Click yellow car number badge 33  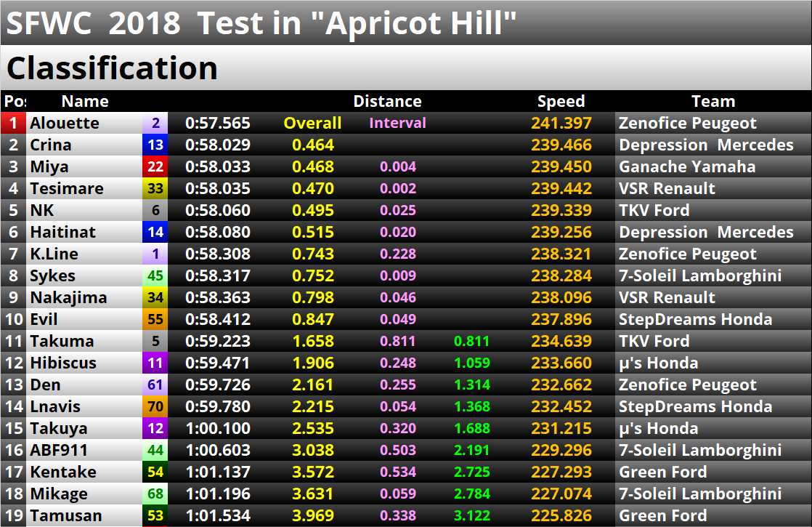click(x=155, y=188)
